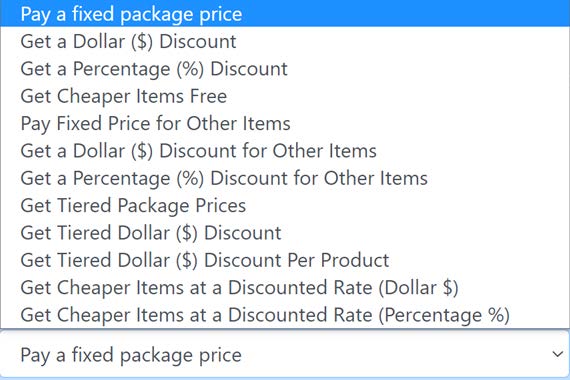Collapse the dropdown via the combo box field
570x380 pixels.
point(285,354)
